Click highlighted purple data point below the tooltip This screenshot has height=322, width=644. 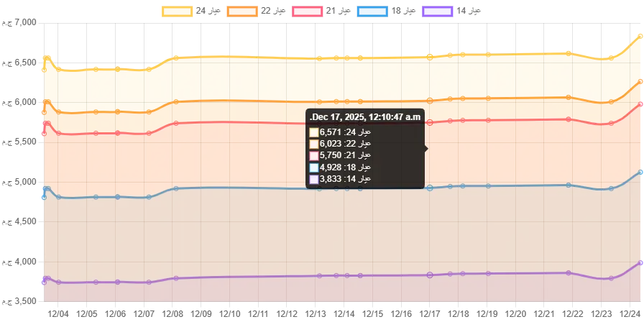point(430,275)
